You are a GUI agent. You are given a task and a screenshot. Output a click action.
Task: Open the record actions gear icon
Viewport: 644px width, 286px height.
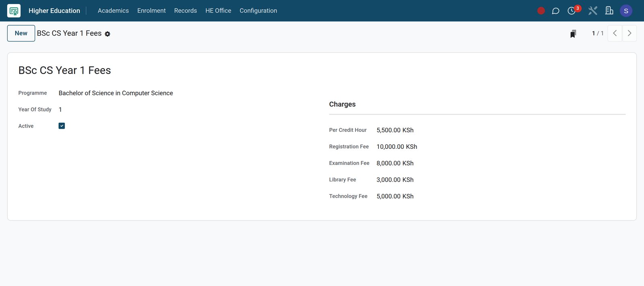[107, 34]
